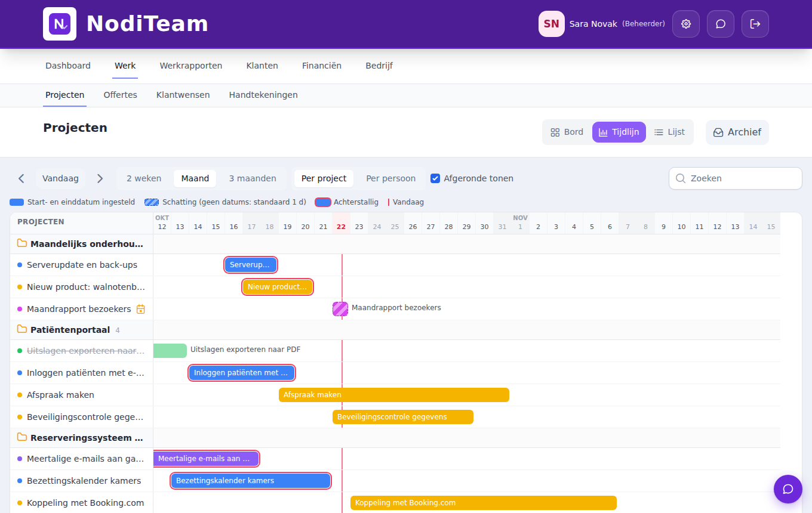The image size is (812, 513).
Task: Open the Archief
Action: (x=737, y=132)
